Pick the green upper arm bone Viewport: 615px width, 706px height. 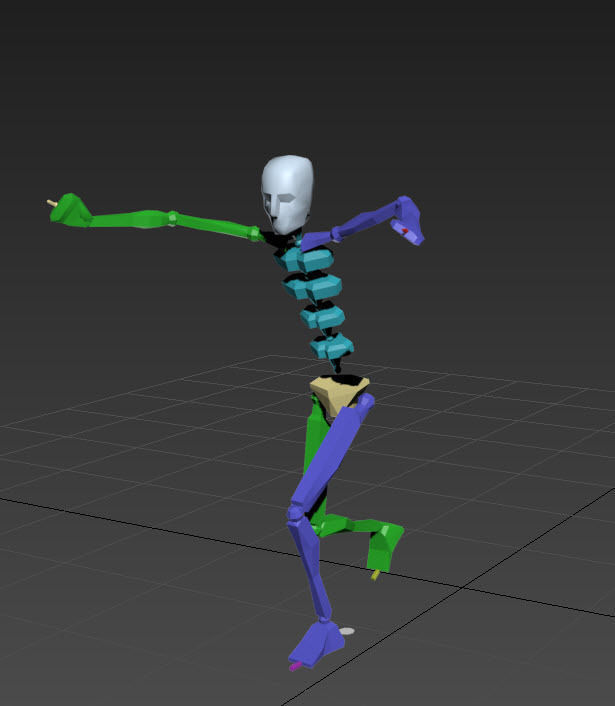point(214,226)
